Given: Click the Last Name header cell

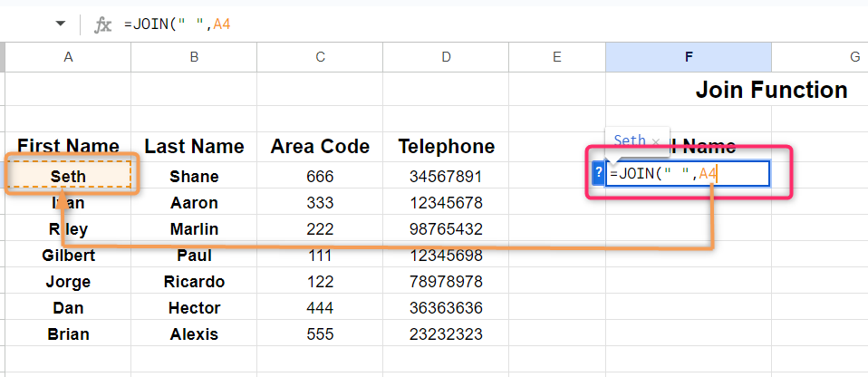Looking at the screenshot, I should click(194, 146).
